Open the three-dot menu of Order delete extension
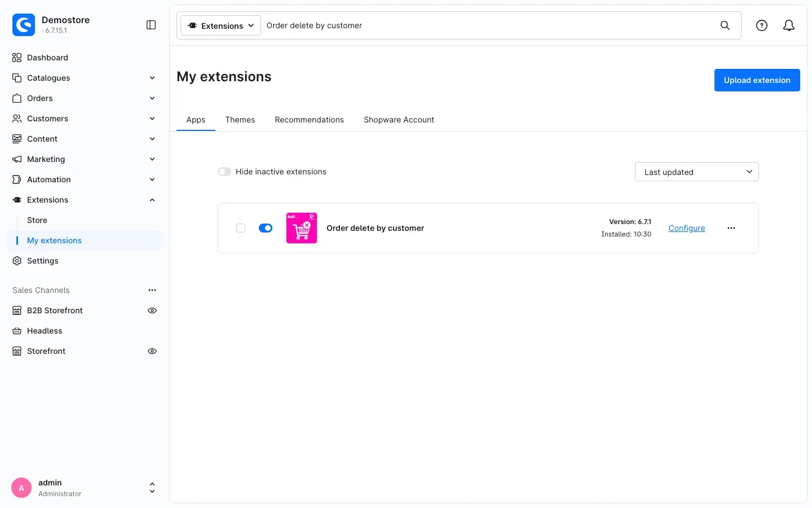812x508 pixels. tap(731, 228)
